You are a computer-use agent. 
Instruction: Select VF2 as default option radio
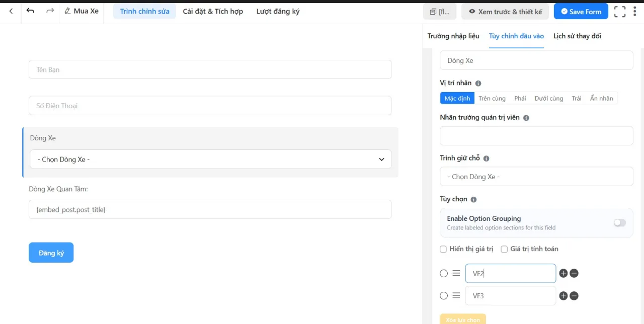pos(444,274)
